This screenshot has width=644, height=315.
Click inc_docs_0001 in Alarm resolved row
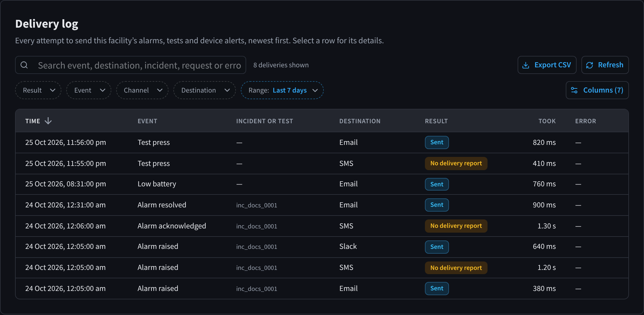coord(257,205)
